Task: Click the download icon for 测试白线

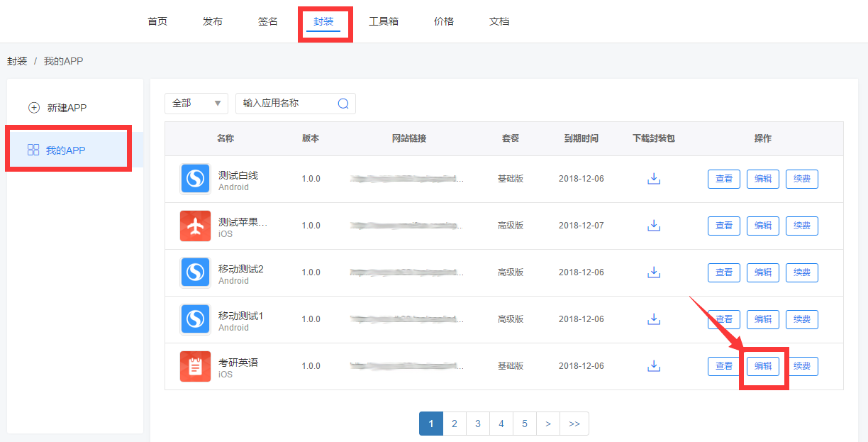Action: tap(654, 179)
